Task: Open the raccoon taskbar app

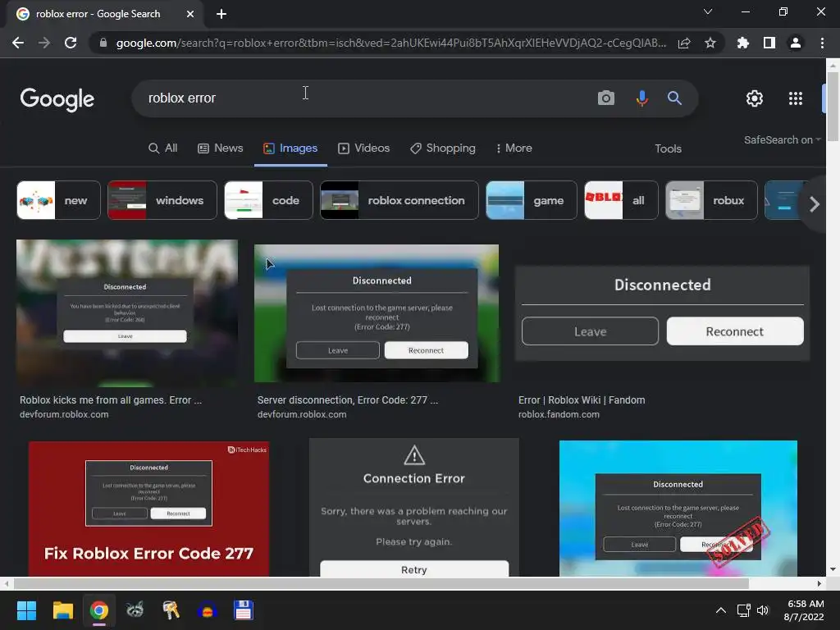Action: pos(135,610)
